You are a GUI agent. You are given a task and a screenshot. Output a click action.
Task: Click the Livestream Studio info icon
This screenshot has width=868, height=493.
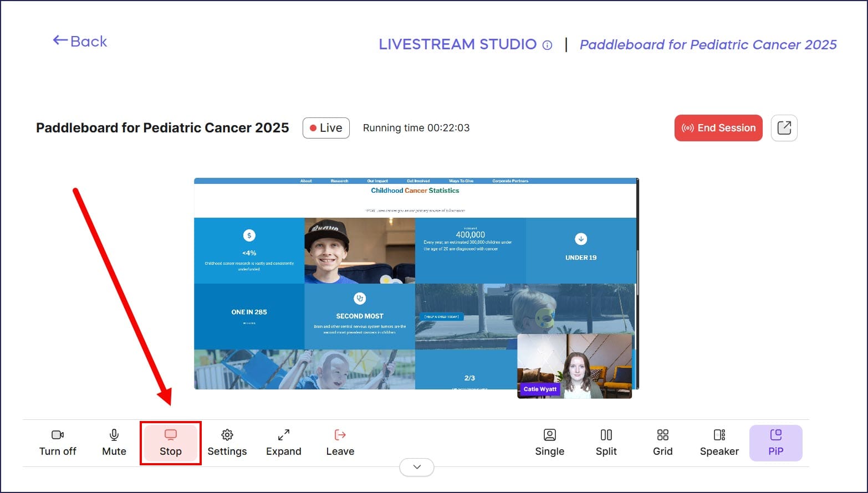[x=547, y=45]
